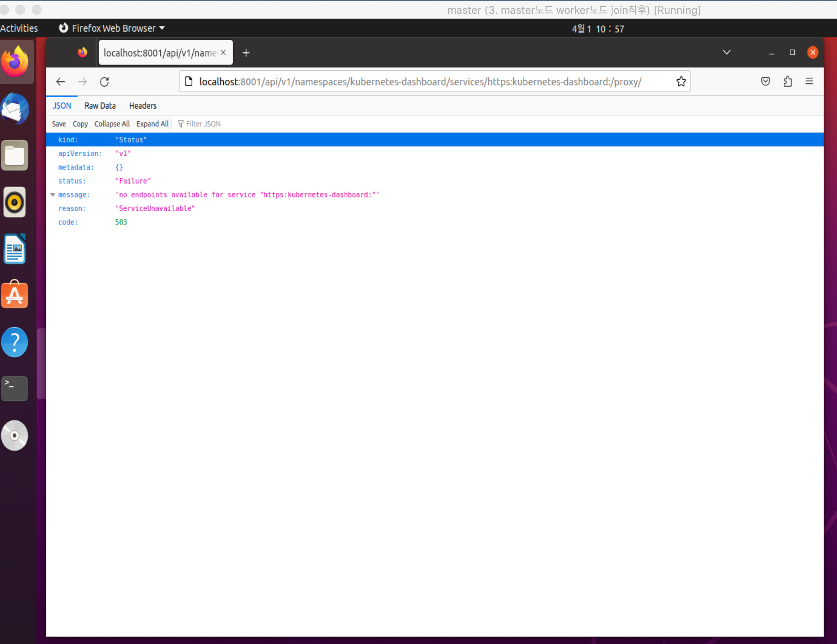837x644 pixels.
Task: Open the Firefox hamburger menu
Action: pos(809,82)
